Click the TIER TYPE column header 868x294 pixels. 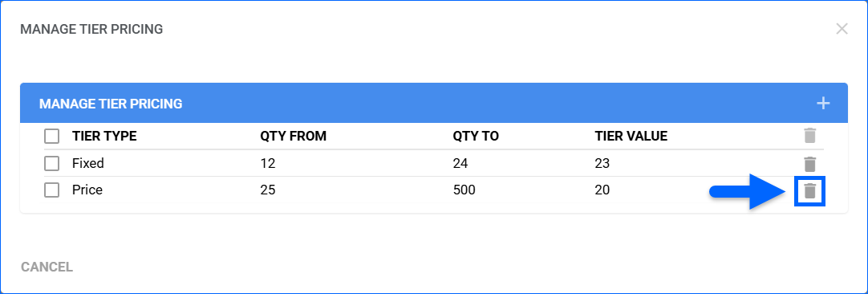[104, 137]
